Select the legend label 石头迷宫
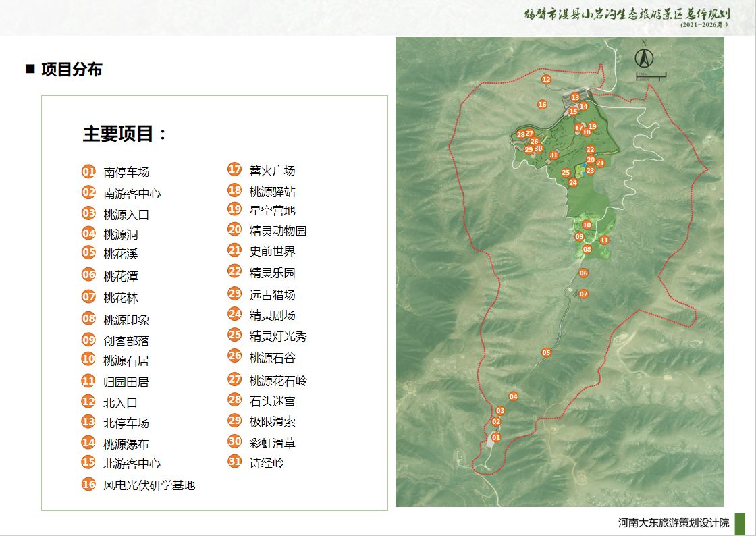This screenshot has width=756, height=536. click(273, 401)
